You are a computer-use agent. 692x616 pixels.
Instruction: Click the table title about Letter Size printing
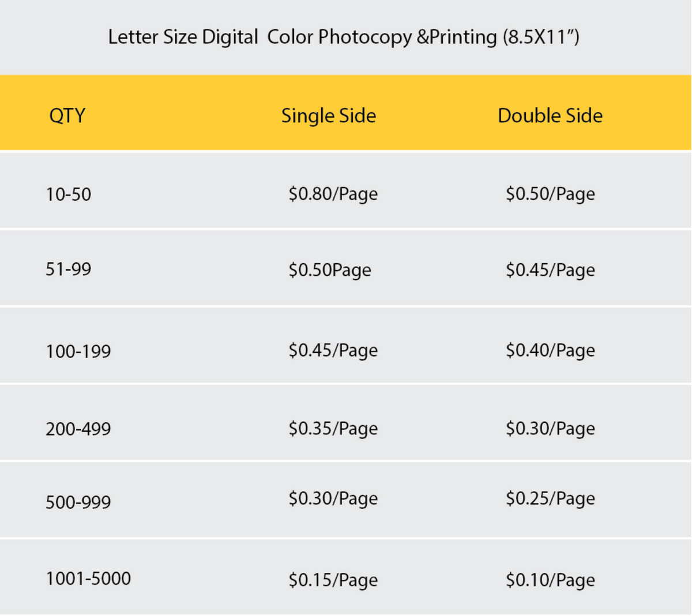[344, 37]
